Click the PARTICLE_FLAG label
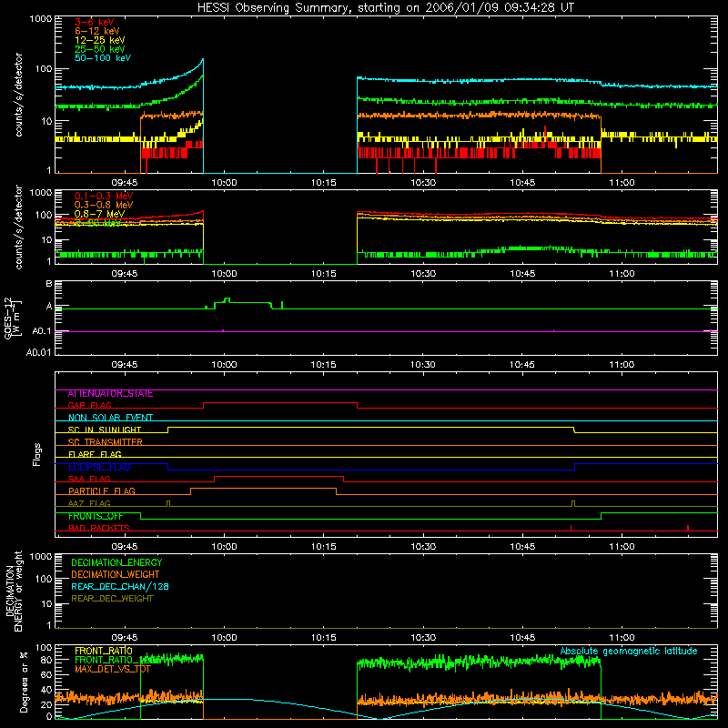Image resolution: width=728 pixels, height=728 pixels. point(102,491)
